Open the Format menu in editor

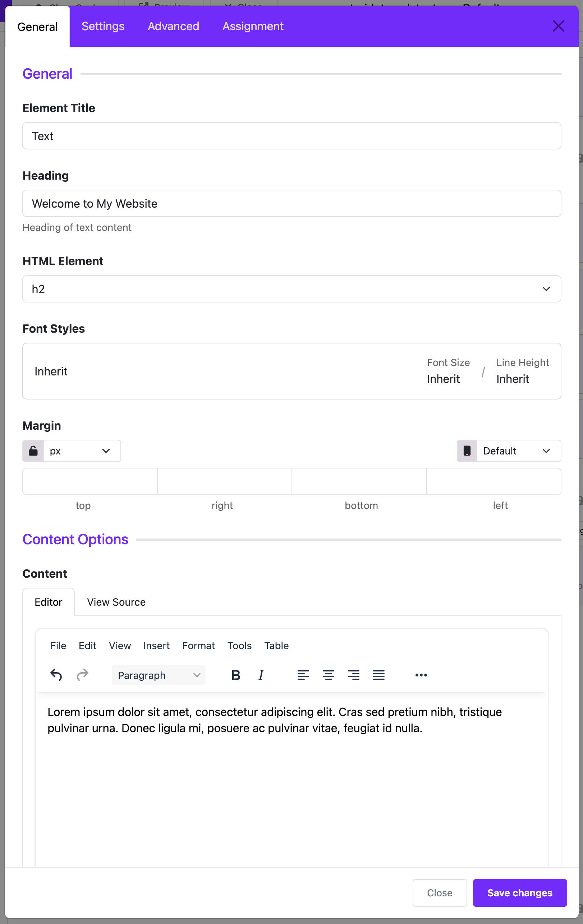coord(198,646)
